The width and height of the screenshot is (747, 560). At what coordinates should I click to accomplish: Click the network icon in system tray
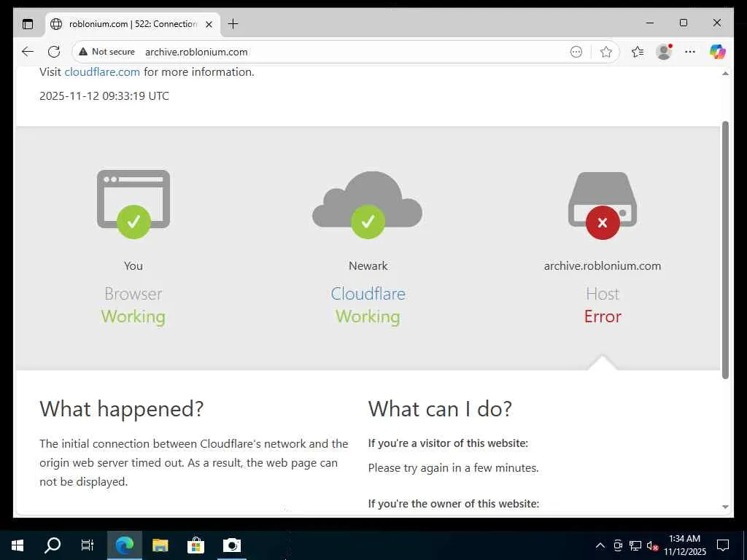[x=635, y=545]
